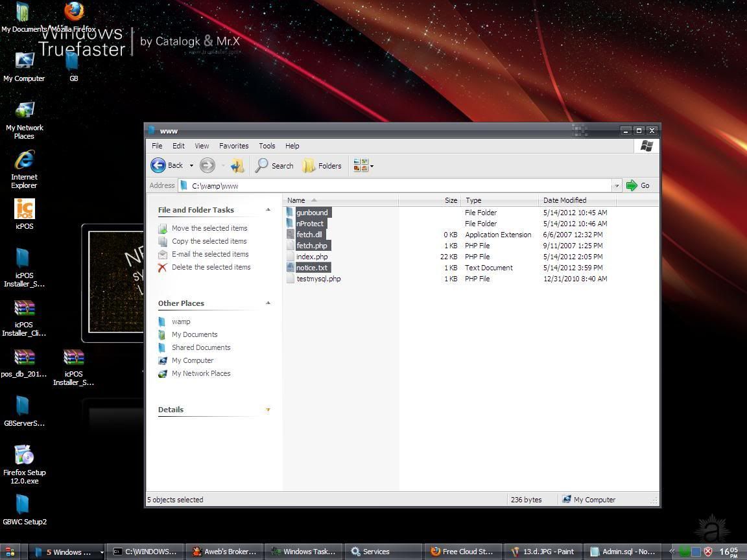747x560 pixels.
Task: Sort files by Date Modified column
Action: (x=564, y=200)
